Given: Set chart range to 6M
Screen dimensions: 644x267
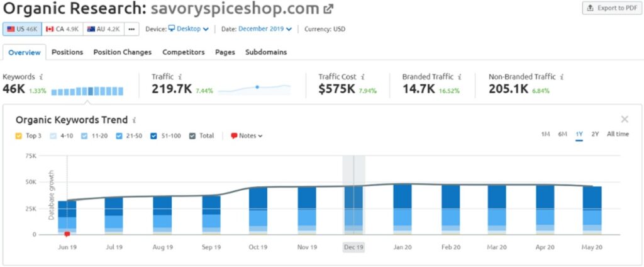Looking at the screenshot, I should pyautogui.click(x=562, y=134).
